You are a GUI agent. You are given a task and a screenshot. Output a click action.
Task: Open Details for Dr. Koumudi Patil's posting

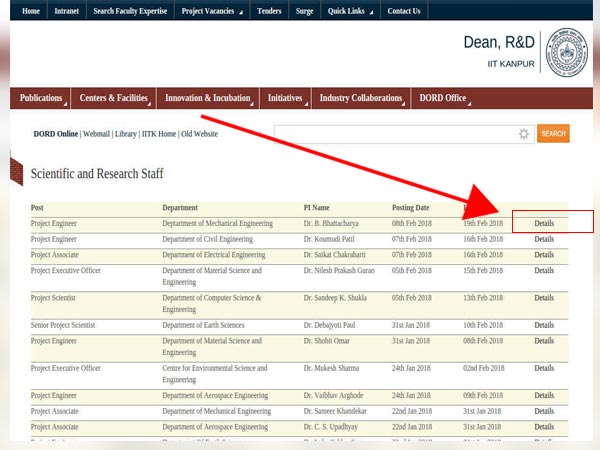point(544,239)
